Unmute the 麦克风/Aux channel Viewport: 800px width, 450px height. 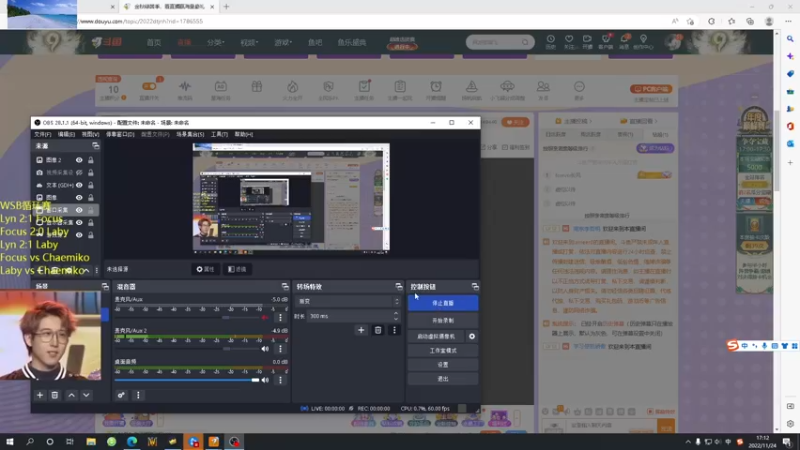265,318
